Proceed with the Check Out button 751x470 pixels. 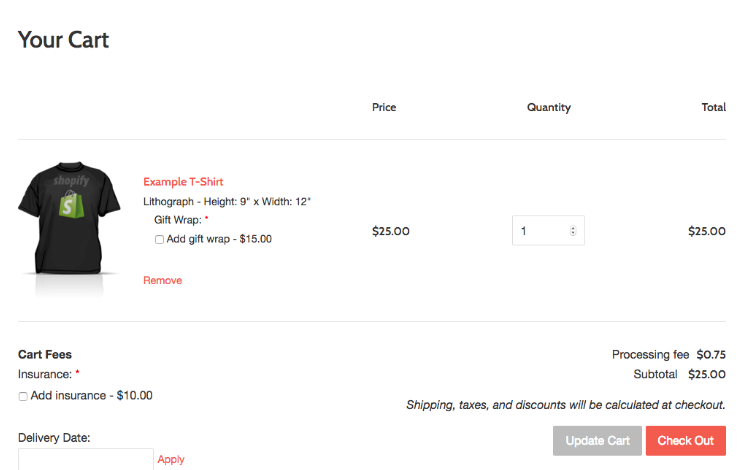[685, 441]
